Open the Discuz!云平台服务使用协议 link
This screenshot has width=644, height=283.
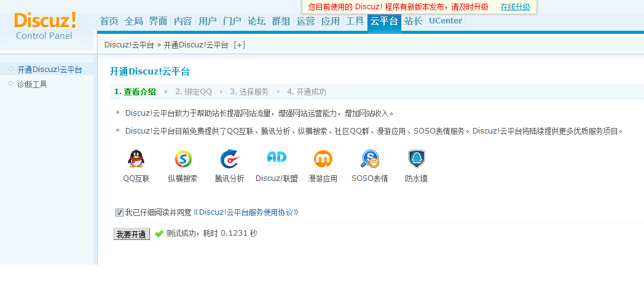pyautogui.click(x=246, y=213)
